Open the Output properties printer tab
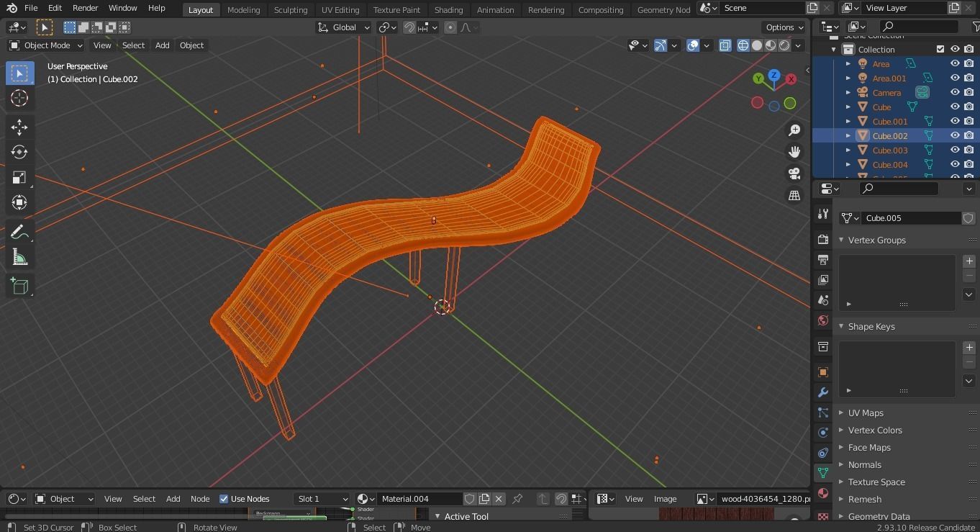The width and height of the screenshot is (980, 532). tap(823, 259)
